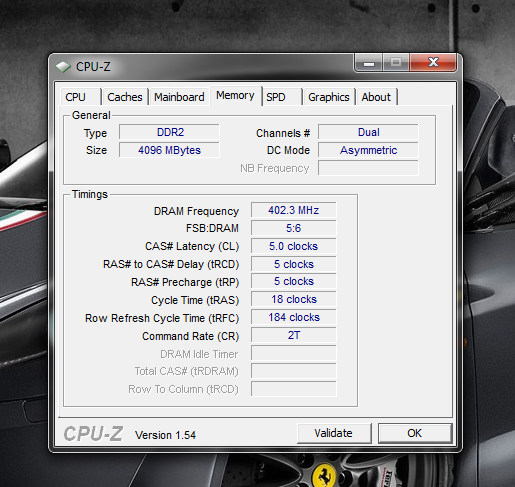Show the About tab

[x=376, y=97]
